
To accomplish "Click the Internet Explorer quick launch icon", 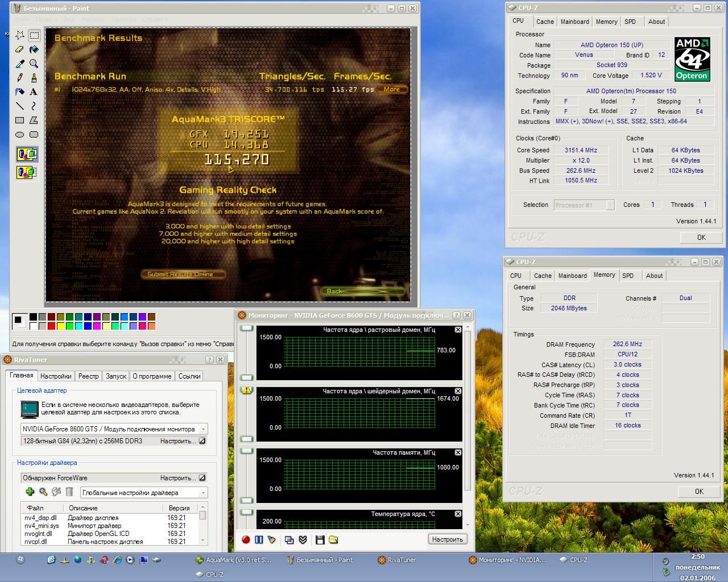I will pos(117,560).
